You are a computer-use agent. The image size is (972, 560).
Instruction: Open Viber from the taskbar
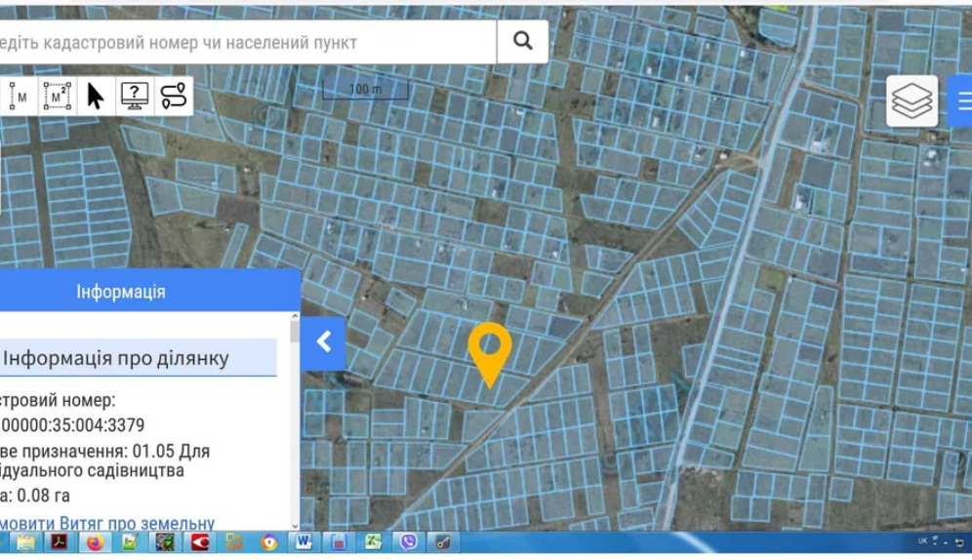click(408, 542)
